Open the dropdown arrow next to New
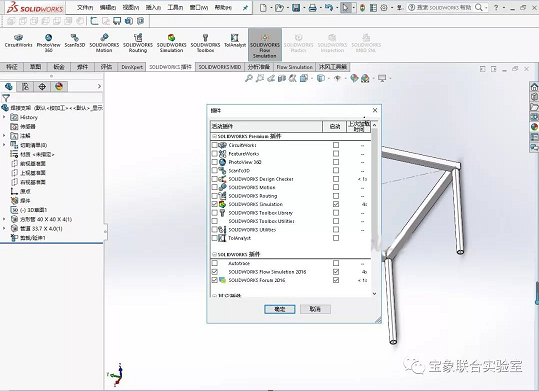Image resolution: width=539 pixels, height=391 pixels. 271,8
